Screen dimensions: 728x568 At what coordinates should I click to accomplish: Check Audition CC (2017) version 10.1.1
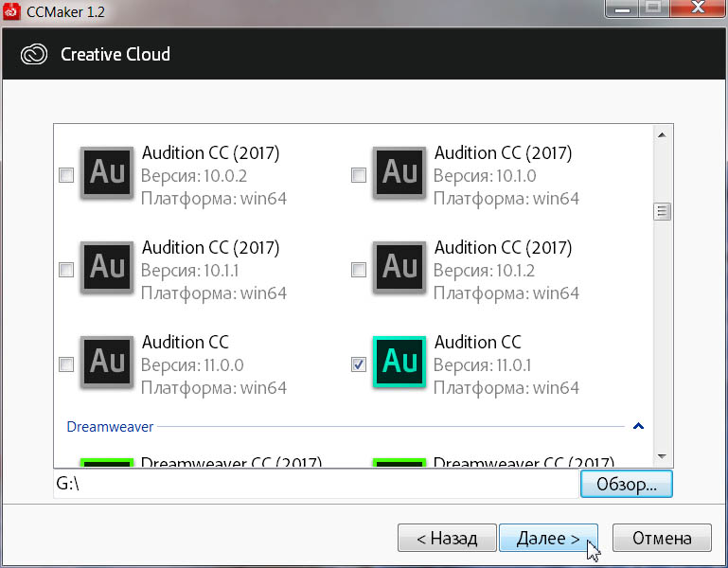(66, 270)
